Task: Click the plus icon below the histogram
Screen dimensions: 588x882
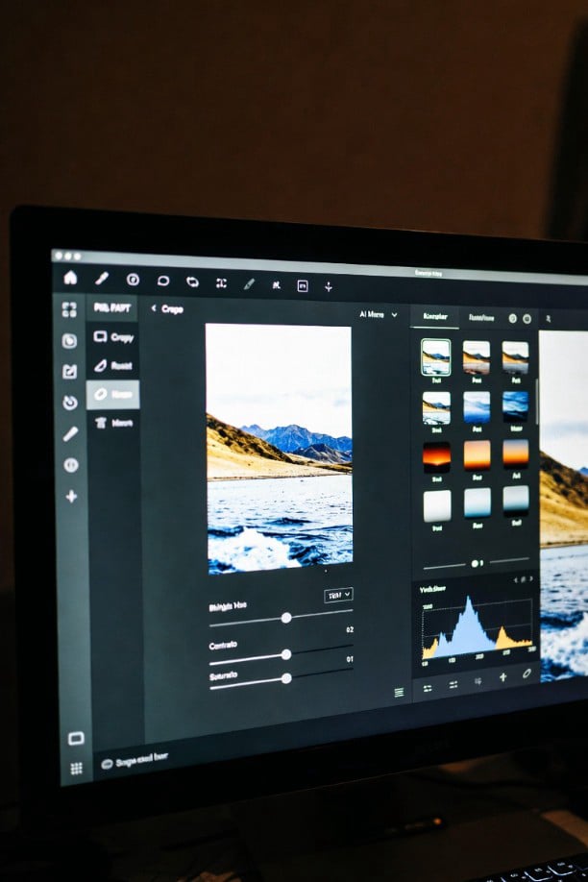Action: (x=502, y=677)
